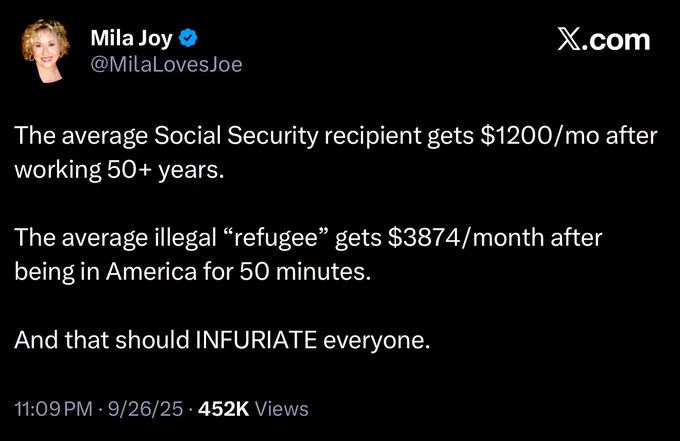
Task: Click the blue verified checkmark badge
Action: pos(188,38)
